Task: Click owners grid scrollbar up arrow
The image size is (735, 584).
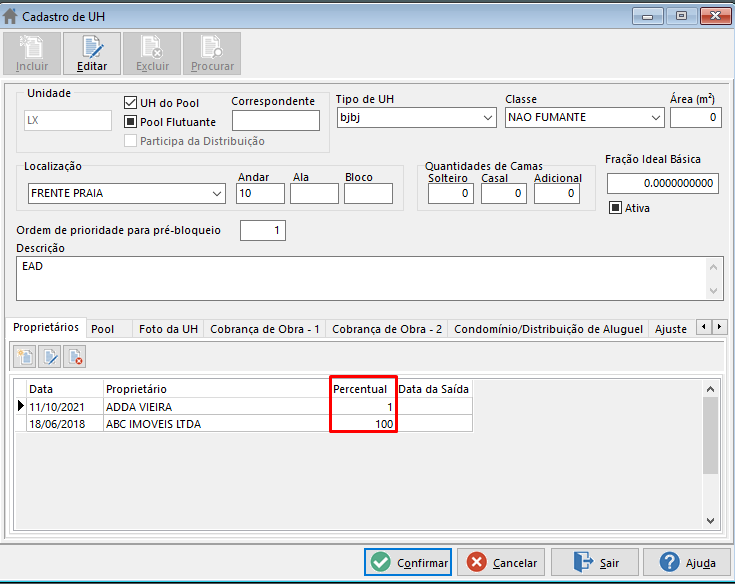Action: pos(710,389)
